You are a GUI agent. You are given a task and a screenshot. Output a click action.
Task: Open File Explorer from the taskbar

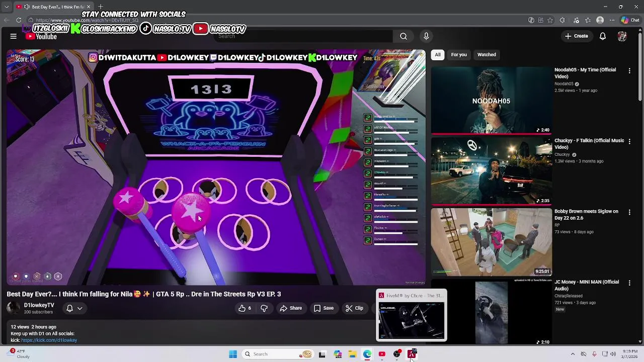click(x=353, y=354)
